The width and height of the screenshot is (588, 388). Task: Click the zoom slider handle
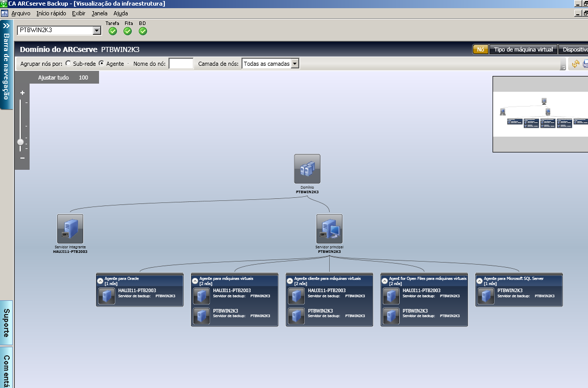20,142
